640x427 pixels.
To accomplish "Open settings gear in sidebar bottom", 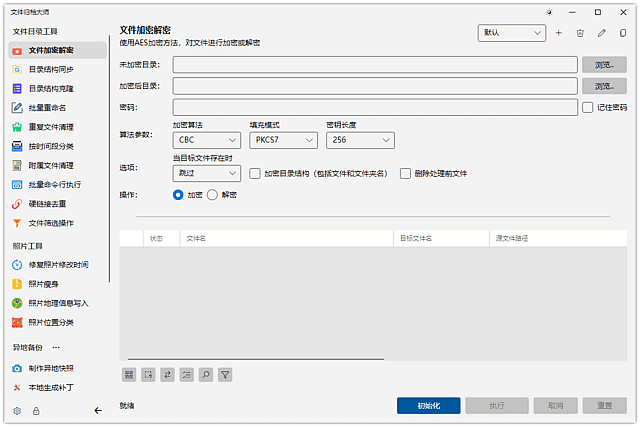I will pos(17,410).
